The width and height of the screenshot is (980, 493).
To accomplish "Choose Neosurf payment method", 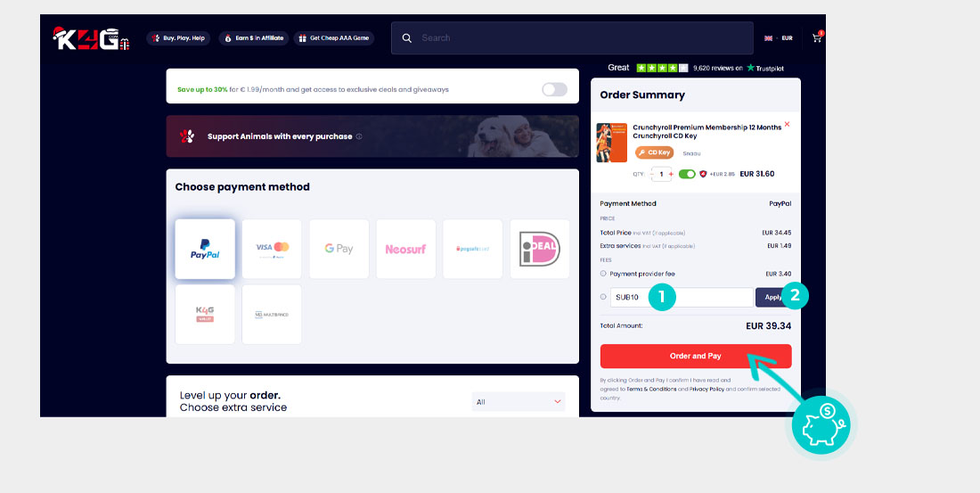I will [405, 249].
